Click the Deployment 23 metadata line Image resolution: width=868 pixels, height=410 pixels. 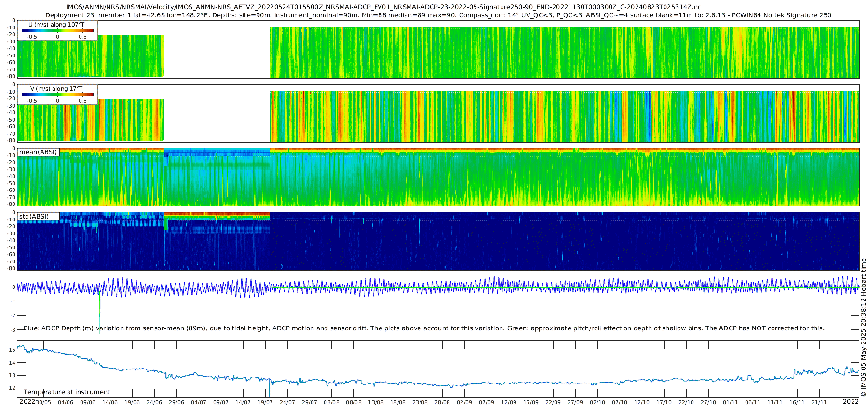tap(438, 15)
